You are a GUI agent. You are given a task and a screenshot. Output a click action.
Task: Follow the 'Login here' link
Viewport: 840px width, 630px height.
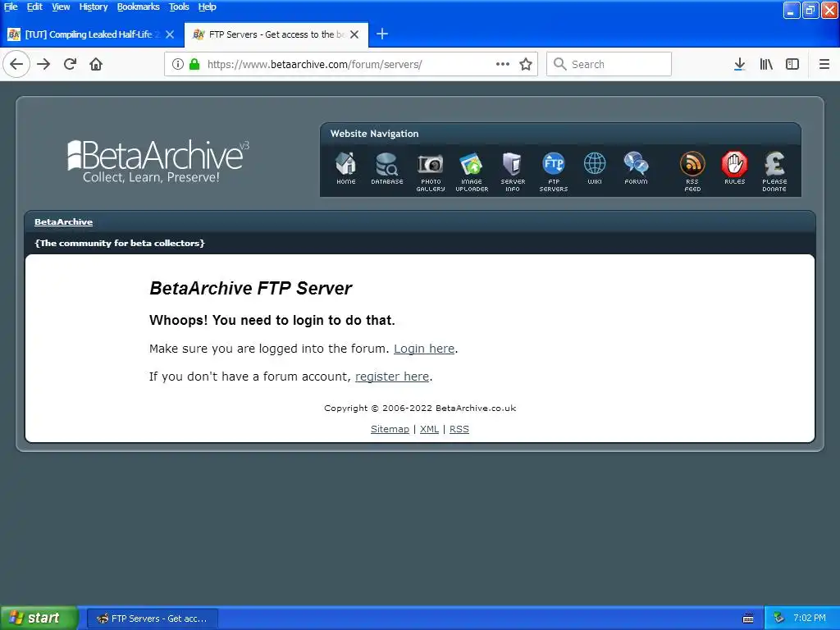[x=424, y=349]
